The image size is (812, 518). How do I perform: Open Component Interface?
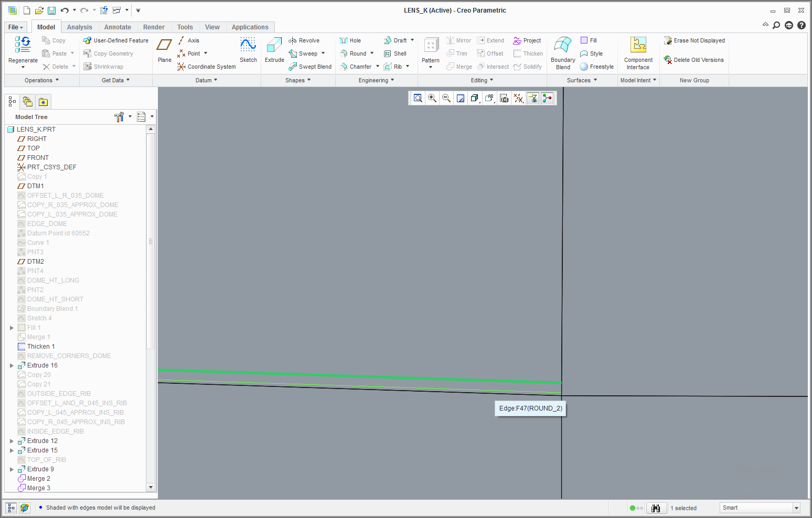point(638,53)
